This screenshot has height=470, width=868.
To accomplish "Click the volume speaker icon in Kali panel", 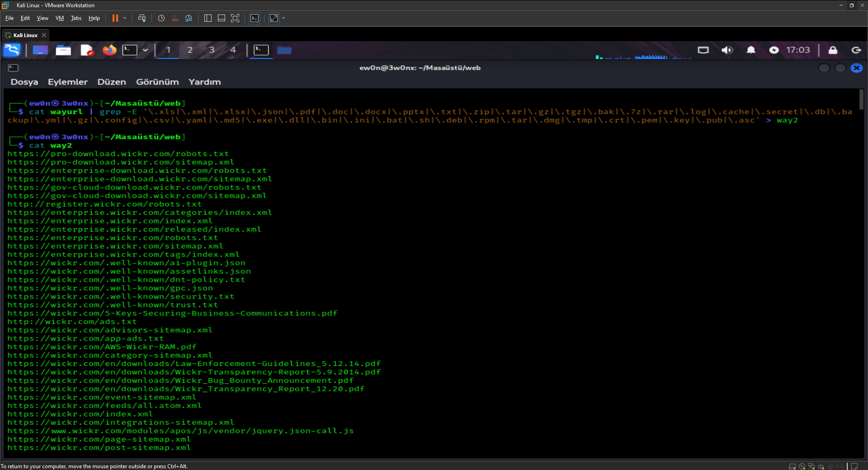I will [x=727, y=50].
